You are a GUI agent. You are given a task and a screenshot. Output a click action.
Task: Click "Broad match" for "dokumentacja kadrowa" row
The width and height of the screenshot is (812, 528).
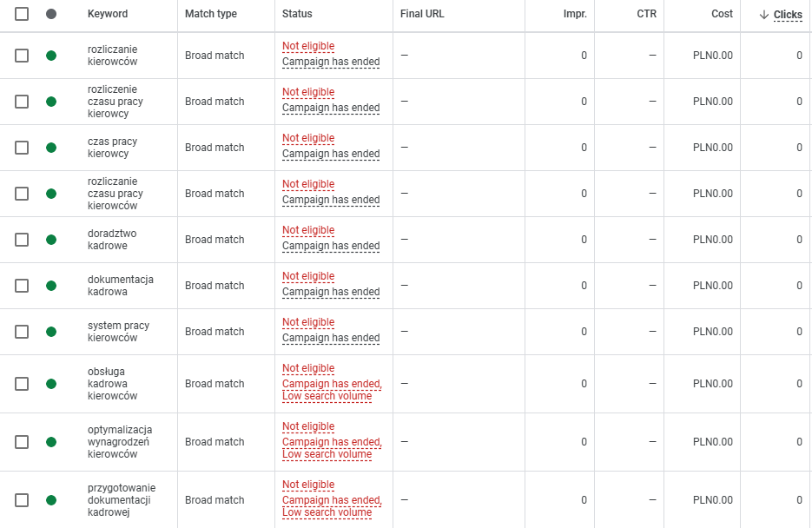click(x=215, y=286)
